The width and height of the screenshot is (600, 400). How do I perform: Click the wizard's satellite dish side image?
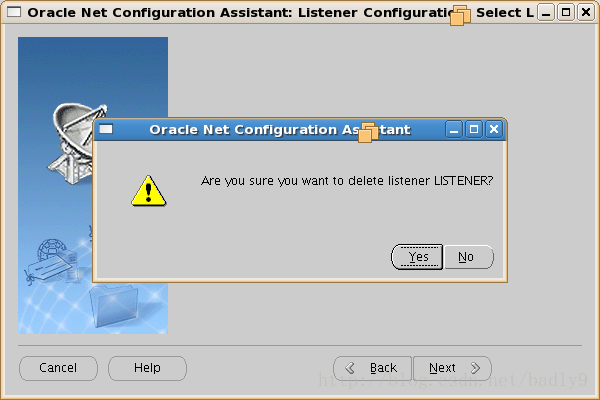click(x=93, y=185)
